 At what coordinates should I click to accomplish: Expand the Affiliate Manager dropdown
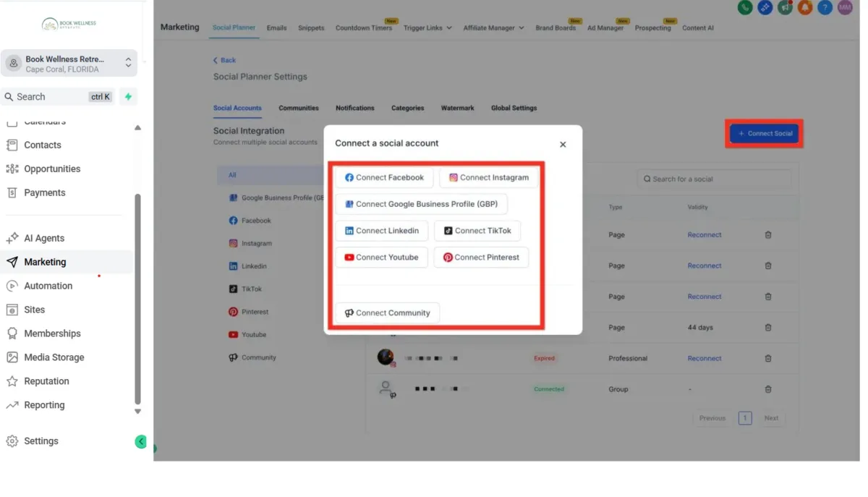tap(494, 27)
